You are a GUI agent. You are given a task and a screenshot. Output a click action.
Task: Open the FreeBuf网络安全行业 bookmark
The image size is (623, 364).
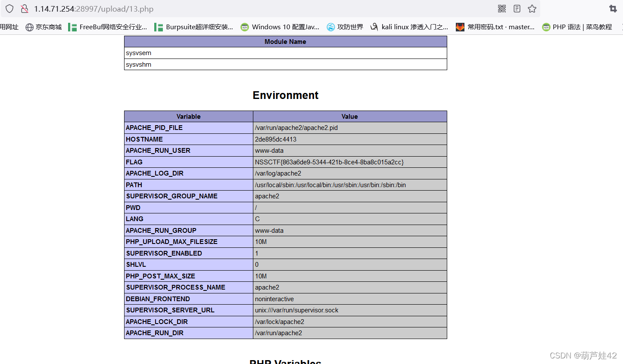coord(108,27)
